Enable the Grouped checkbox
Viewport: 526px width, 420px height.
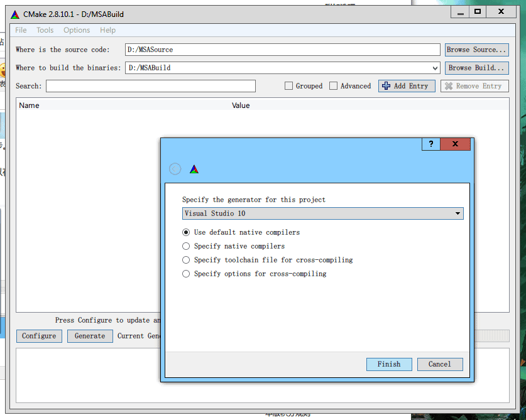[x=289, y=86]
